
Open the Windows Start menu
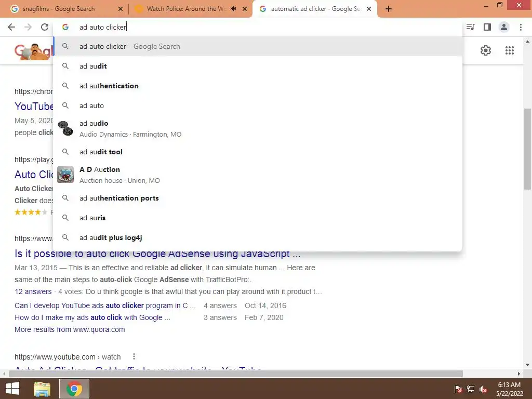coord(12,389)
